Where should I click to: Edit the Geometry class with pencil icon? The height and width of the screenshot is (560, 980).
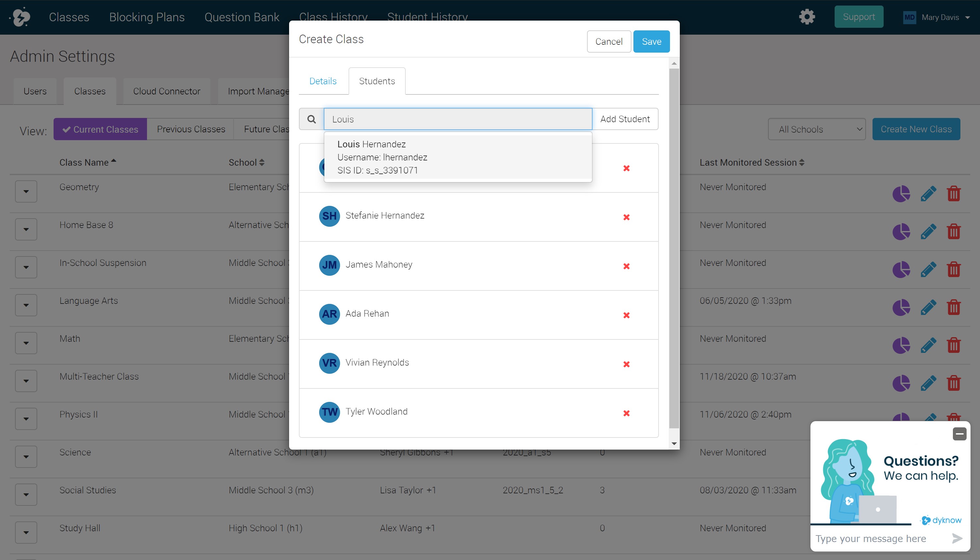pos(928,193)
